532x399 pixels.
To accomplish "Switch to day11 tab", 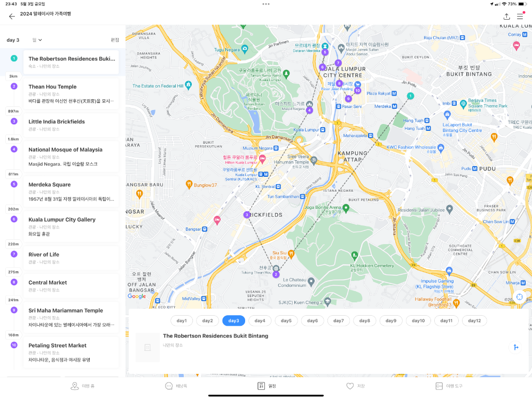I will (446, 320).
